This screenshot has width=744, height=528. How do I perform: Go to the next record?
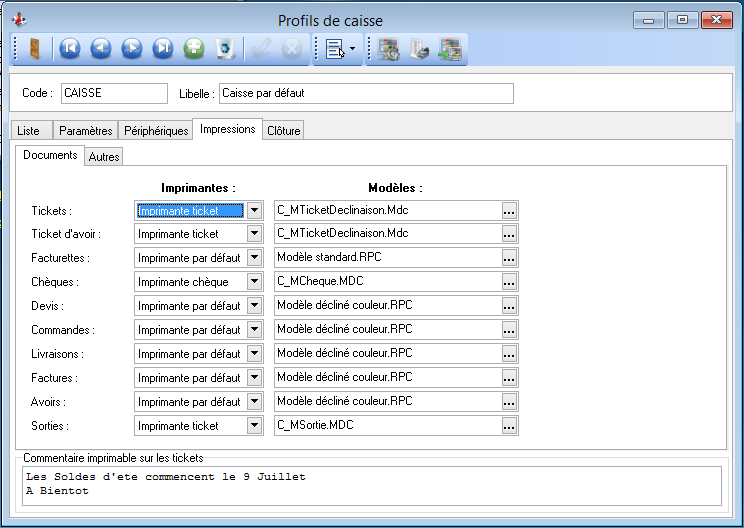[131, 48]
